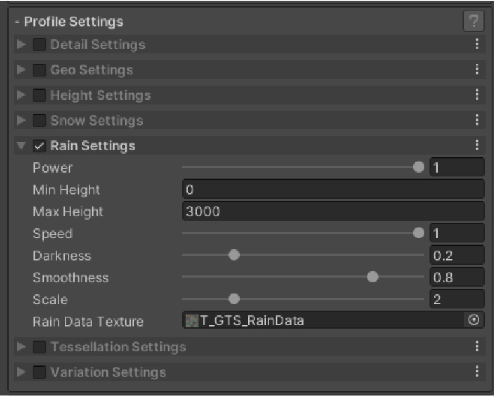
Task: Click the Scale slider handle
Action: click(234, 299)
